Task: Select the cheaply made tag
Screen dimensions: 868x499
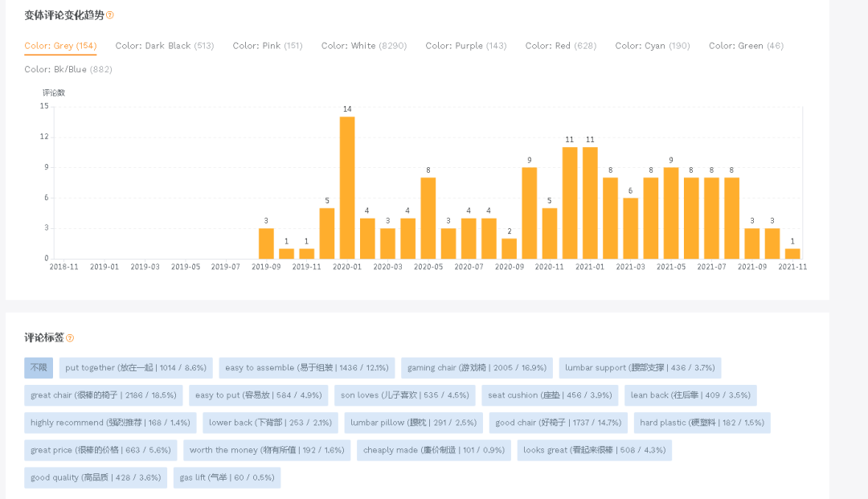Action: [x=433, y=450]
